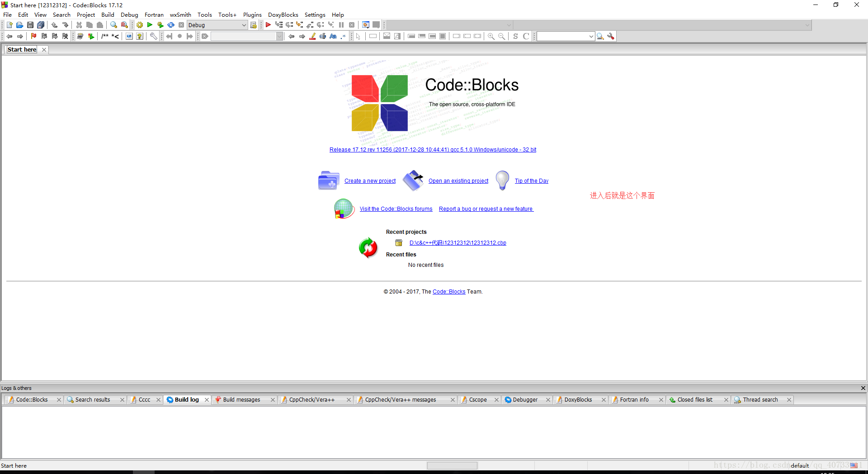Toggle selected text highlighting with the pencil icon
Screen dimensions: 868x474
[312, 36]
